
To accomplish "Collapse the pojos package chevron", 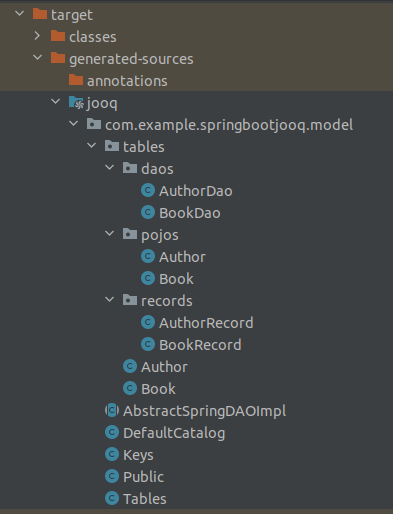I will click(x=110, y=234).
